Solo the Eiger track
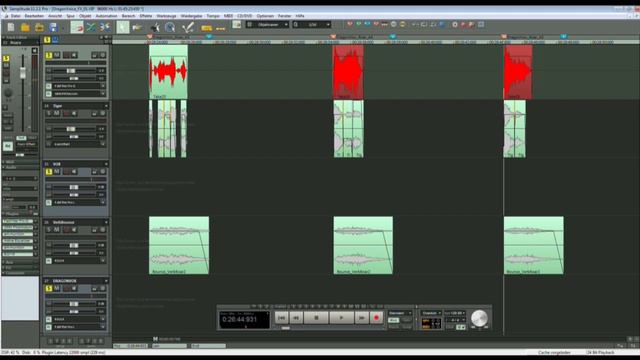The height and width of the screenshot is (360, 640). click(x=49, y=113)
